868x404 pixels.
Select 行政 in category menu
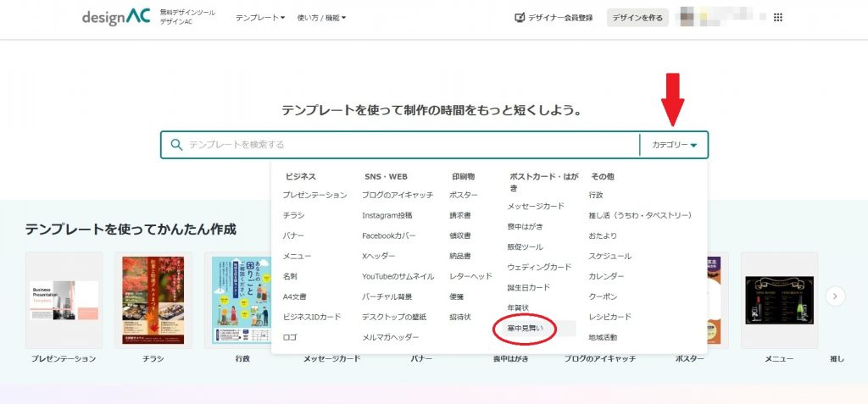pos(596,195)
